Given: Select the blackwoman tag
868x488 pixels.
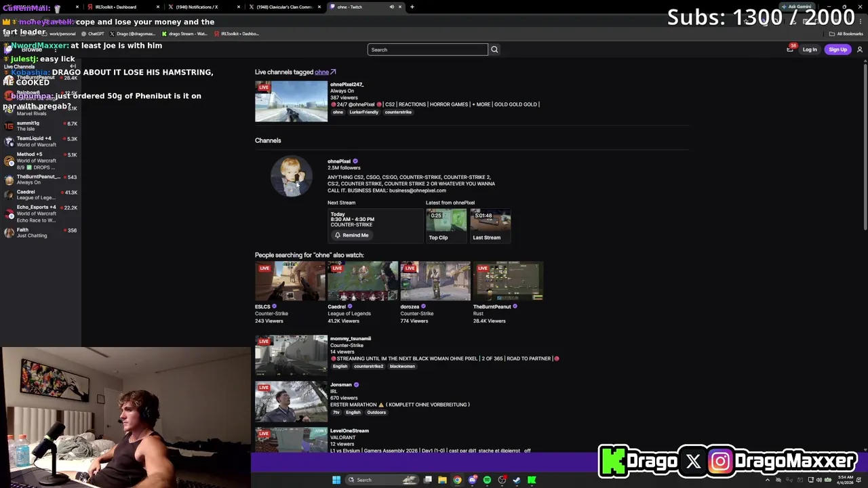Looking at the screenshot, I should tap(402, 367).
